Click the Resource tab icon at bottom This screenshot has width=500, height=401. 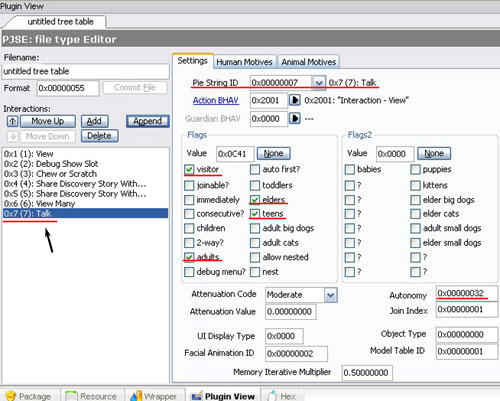click(x=71, y=396)
